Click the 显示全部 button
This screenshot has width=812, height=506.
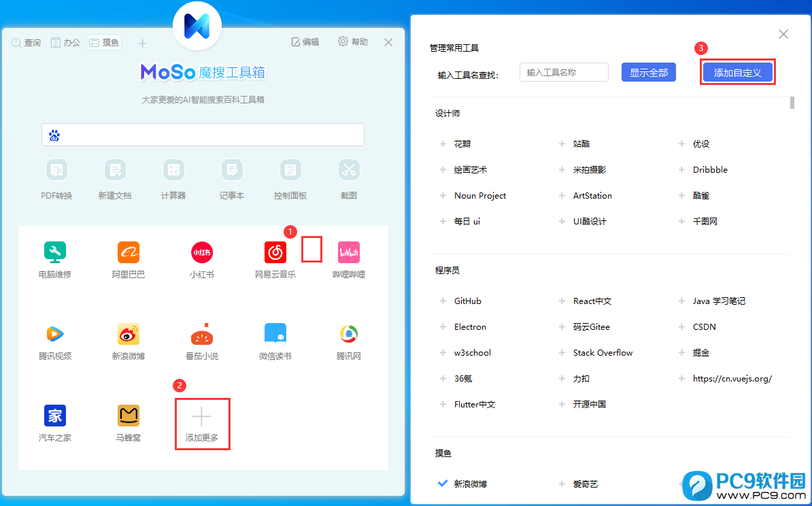tap(648, 73)
